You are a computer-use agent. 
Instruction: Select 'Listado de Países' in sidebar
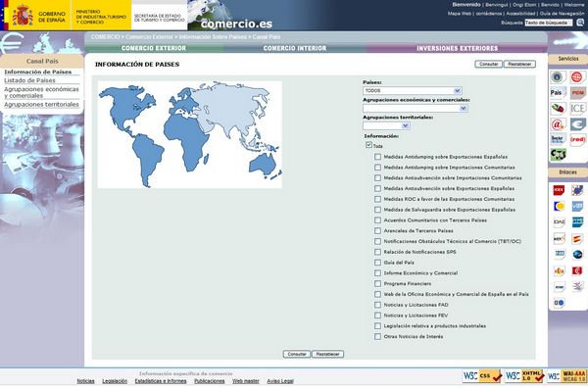tap(29, 80)
